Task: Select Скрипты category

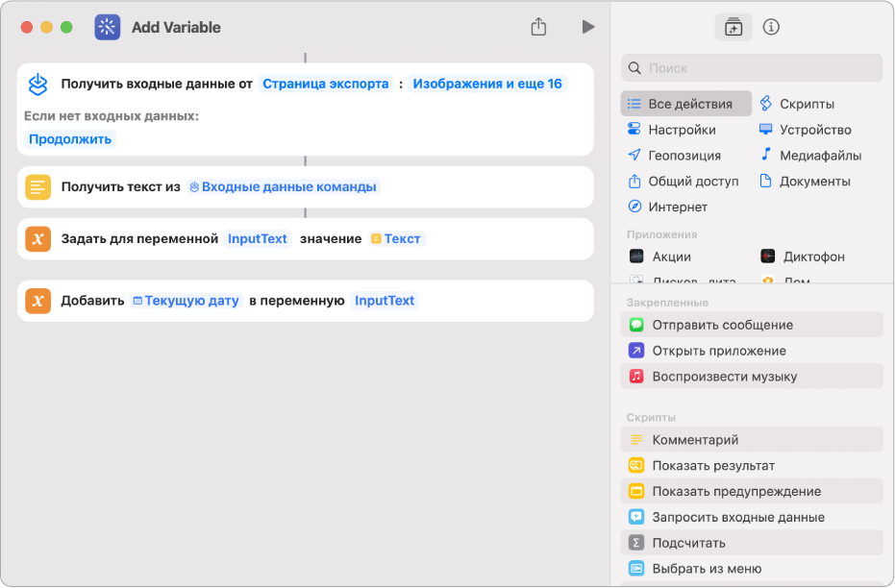Action: pos(797,104)
